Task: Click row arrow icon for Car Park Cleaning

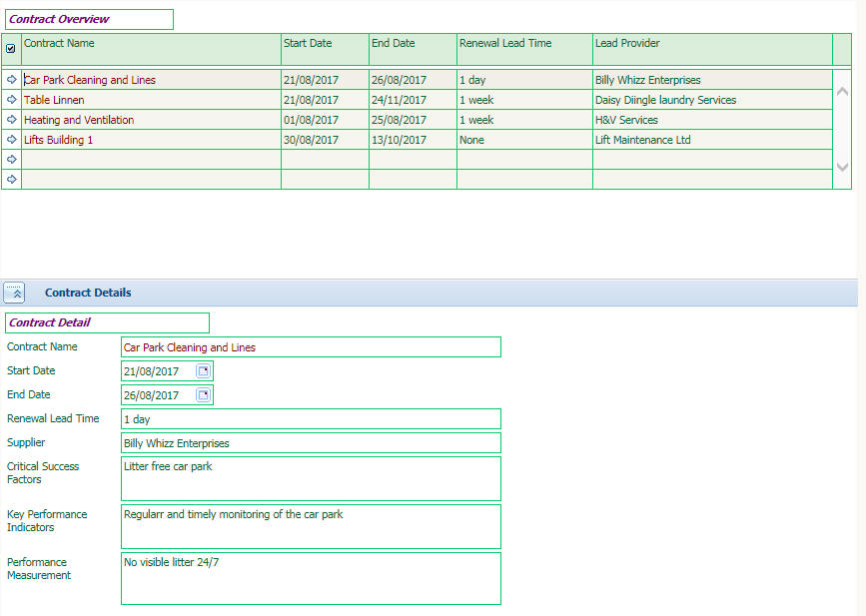Action: 11,80
